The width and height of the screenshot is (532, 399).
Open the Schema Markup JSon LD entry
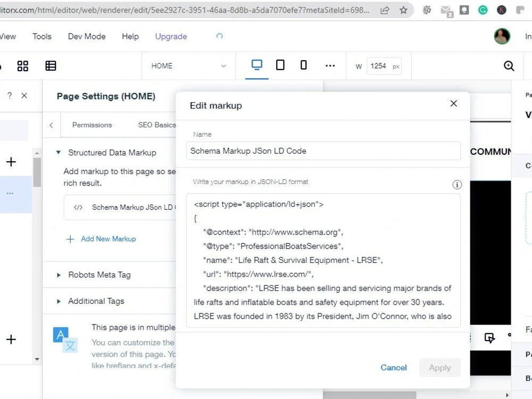pyautogui.click(x=120, y=207)
